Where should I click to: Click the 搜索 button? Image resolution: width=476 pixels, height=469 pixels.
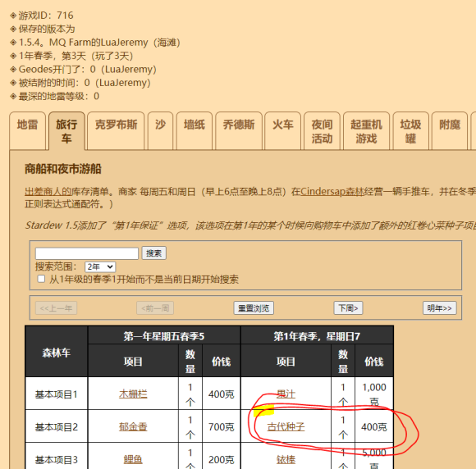(154, 253)
